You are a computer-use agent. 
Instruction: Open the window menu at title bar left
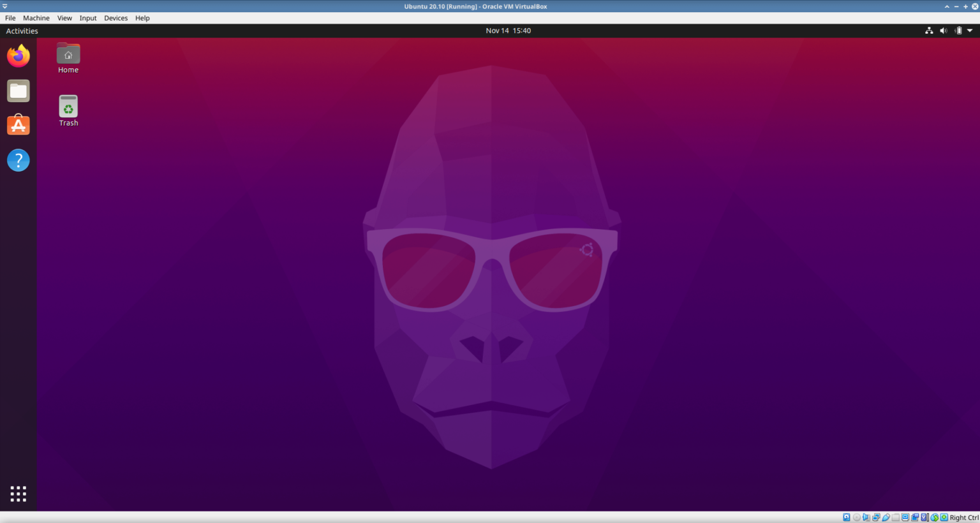tap(4, 6)
